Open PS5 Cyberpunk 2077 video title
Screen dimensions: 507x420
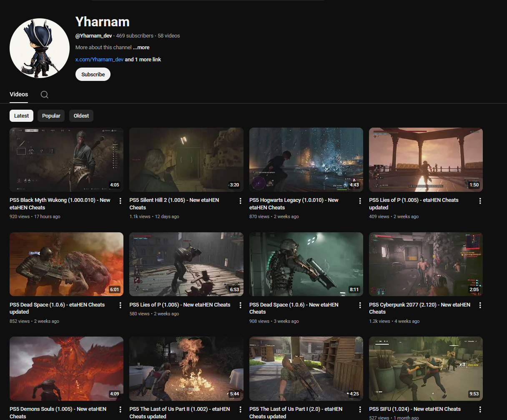(419, 308)
